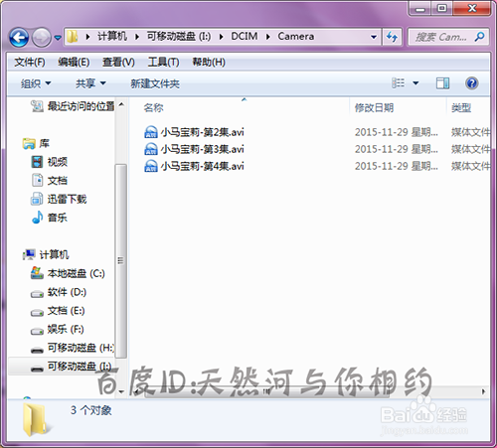Sort by the 类型 column header
The height and width of the screenshot is (448, 497).
(461, 107)
